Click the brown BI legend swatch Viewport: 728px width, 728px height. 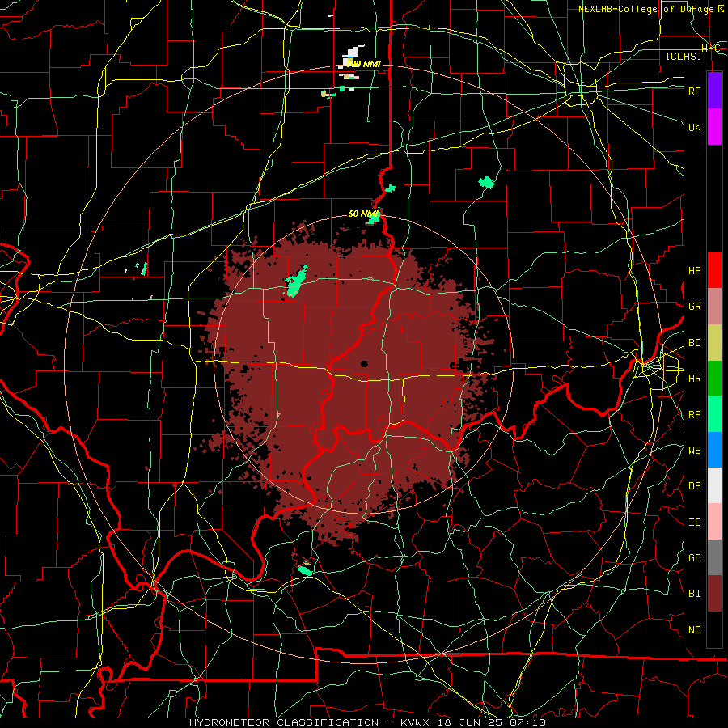click(x=714, y=594)
